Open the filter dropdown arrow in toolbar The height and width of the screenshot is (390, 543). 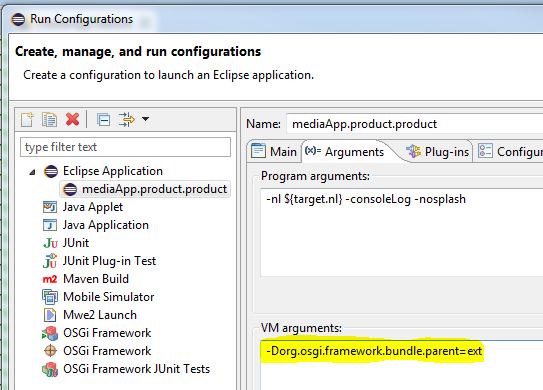tap(145, 119)
